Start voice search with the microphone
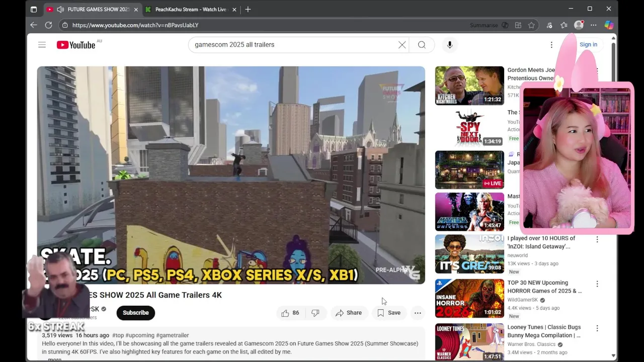This screenshot has height=362, width=644. click(x=450, y=45)
